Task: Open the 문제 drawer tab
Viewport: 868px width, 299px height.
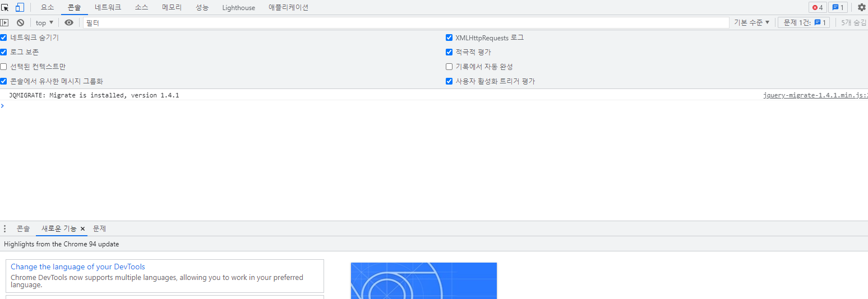Action: (x=100, y=228)
